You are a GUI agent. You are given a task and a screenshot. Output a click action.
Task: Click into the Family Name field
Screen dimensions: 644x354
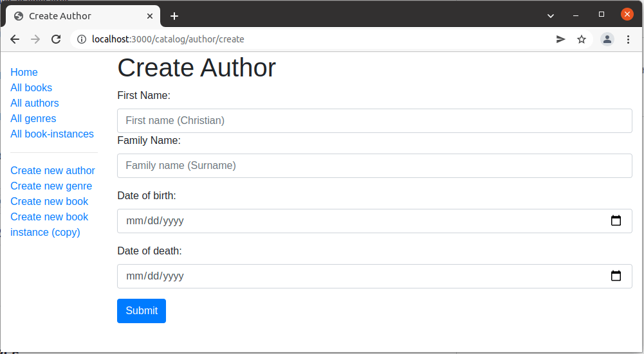[x=374, y=166]
